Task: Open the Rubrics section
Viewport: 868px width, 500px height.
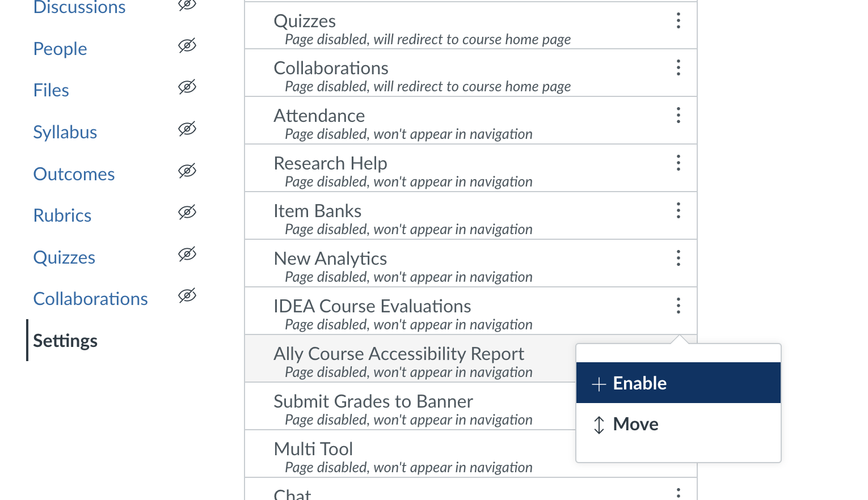Action: [62, 215]
